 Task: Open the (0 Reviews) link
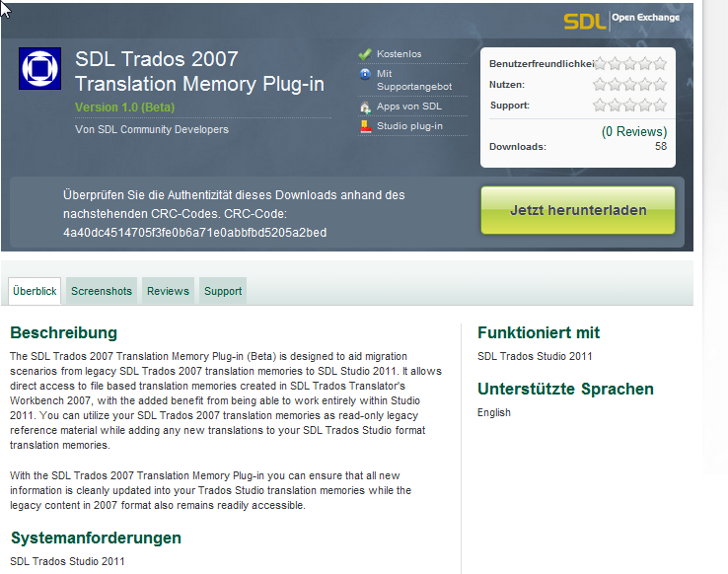634,132
